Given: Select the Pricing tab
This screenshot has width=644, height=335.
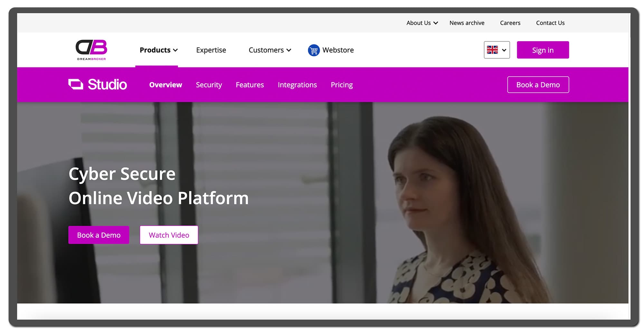Looking at the screenshot, I should point(342,85).
